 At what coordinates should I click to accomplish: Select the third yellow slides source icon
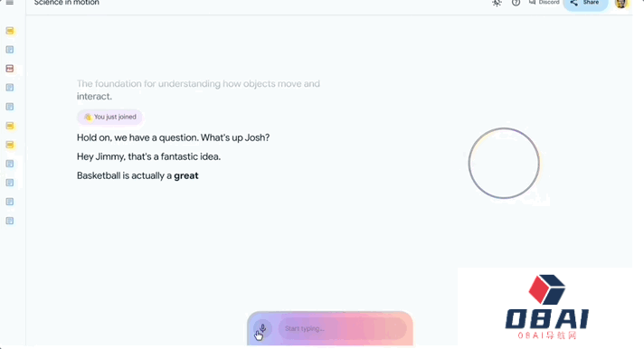(10, 145)
